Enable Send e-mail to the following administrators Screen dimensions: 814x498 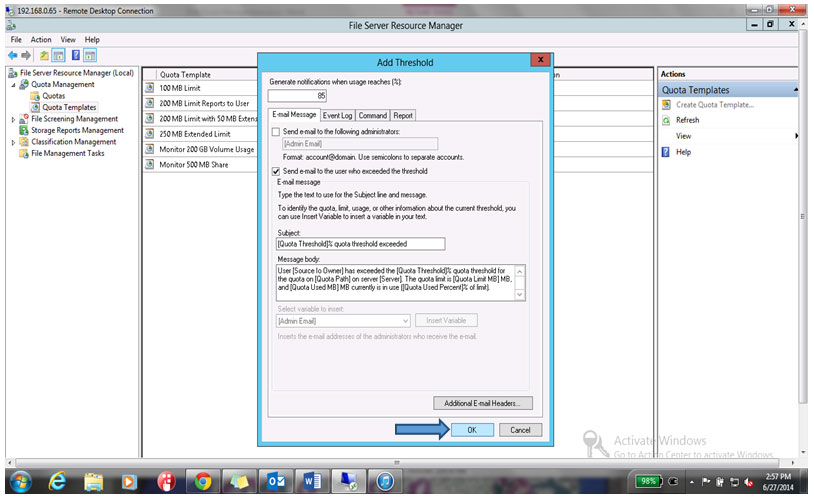(x=276, y=132)
